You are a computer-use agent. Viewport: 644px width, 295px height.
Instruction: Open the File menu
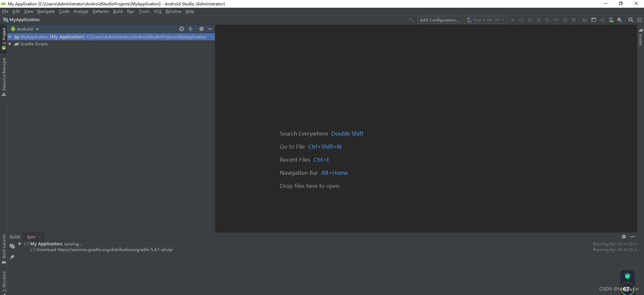pyautogui.click(x=5, y=11)
